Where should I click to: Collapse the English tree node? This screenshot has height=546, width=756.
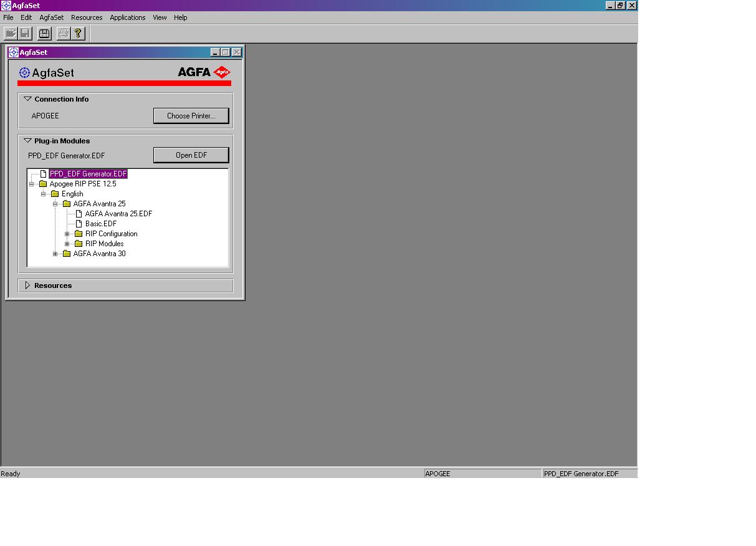point(44,194)
